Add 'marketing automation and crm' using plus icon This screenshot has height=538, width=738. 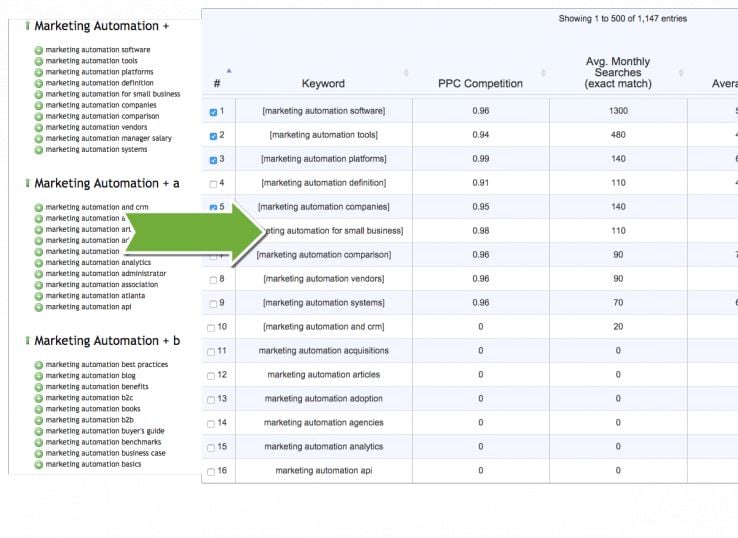pyautogui.click(x=39, y=208)
